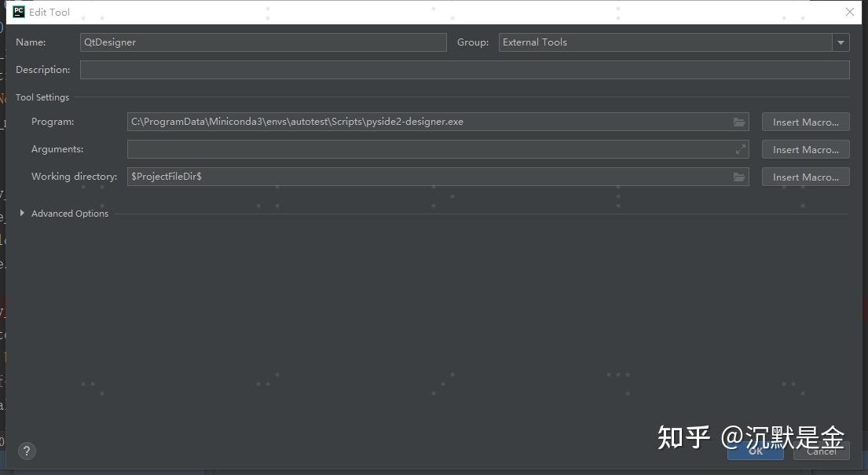Close the Edit Tool dialog
This screenshot has height=475, width=868.
tap(849, 12)
